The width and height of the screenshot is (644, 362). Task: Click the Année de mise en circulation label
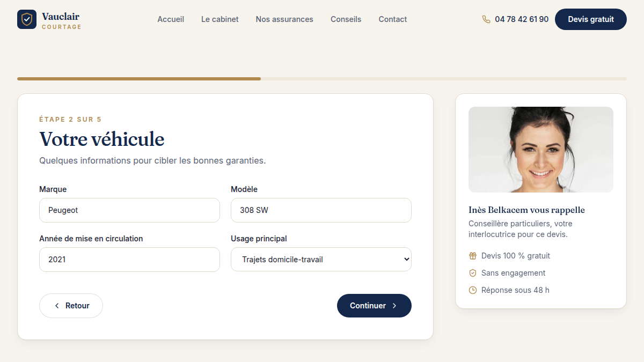coord(91,239)
